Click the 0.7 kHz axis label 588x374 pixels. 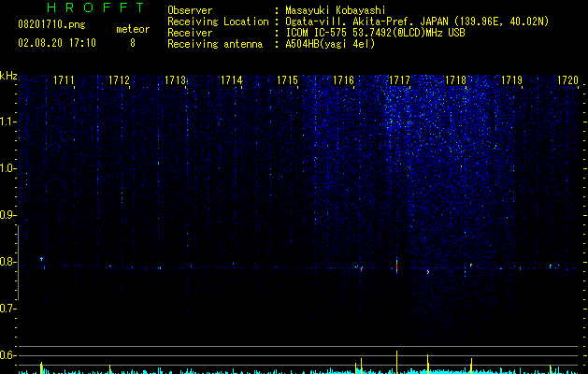(7, 309)
